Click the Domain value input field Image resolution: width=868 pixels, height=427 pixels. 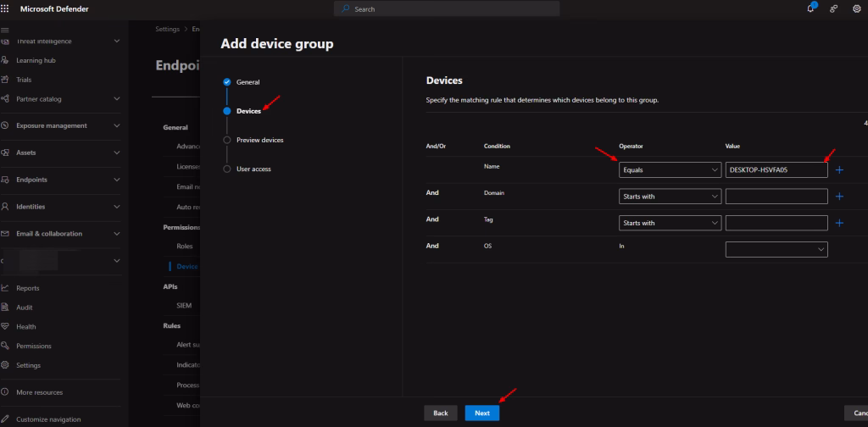(x=776, y=197)
